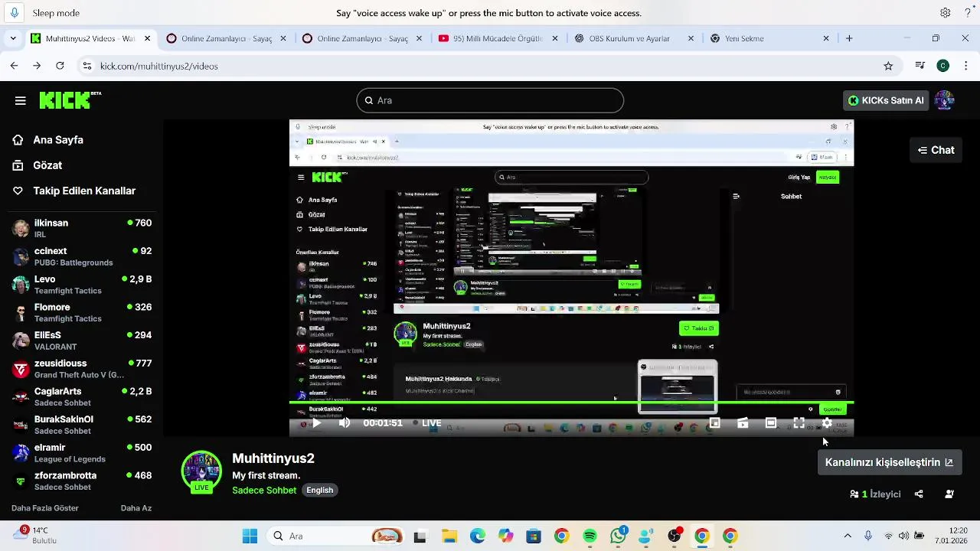Click the Kick search field Ara
This screenshot has width=980, height=551.
tap(490, 100)
